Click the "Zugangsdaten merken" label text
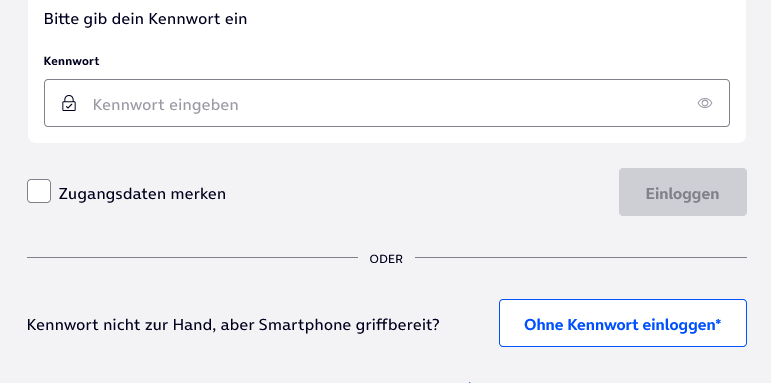The image size is (771, 383). click(x=142, y=194)
